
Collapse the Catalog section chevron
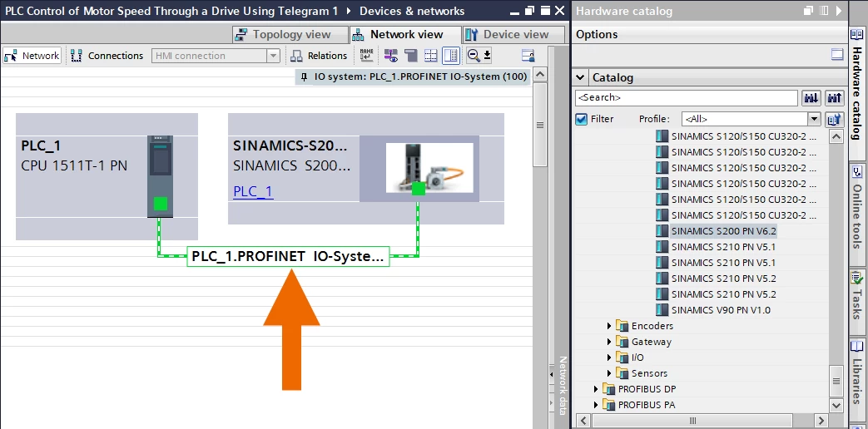[580, 77]
